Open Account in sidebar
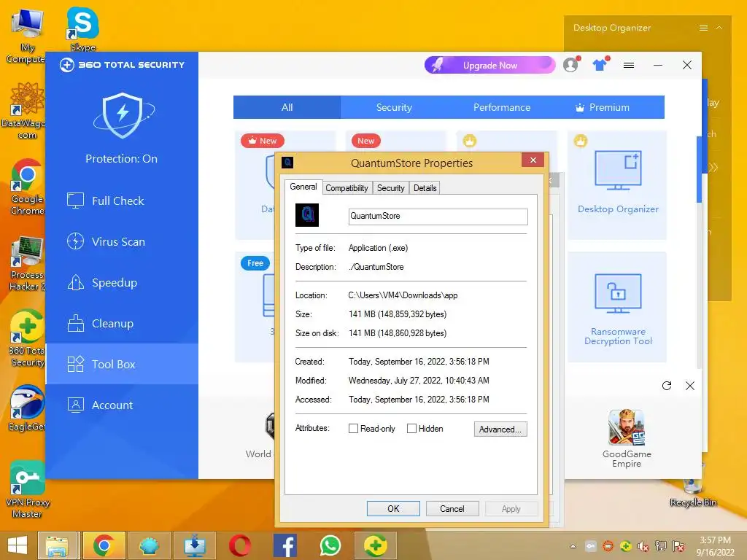Viewport: 747px width, 560px height. point(122,405)
